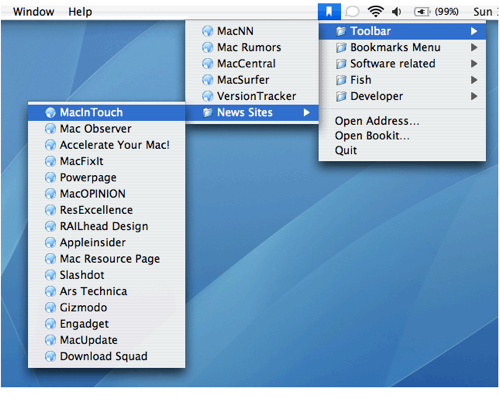Click the folder icon beside Fish
Image resolution: width=500 pixels, height=399 pixels.
pos(341,80)
